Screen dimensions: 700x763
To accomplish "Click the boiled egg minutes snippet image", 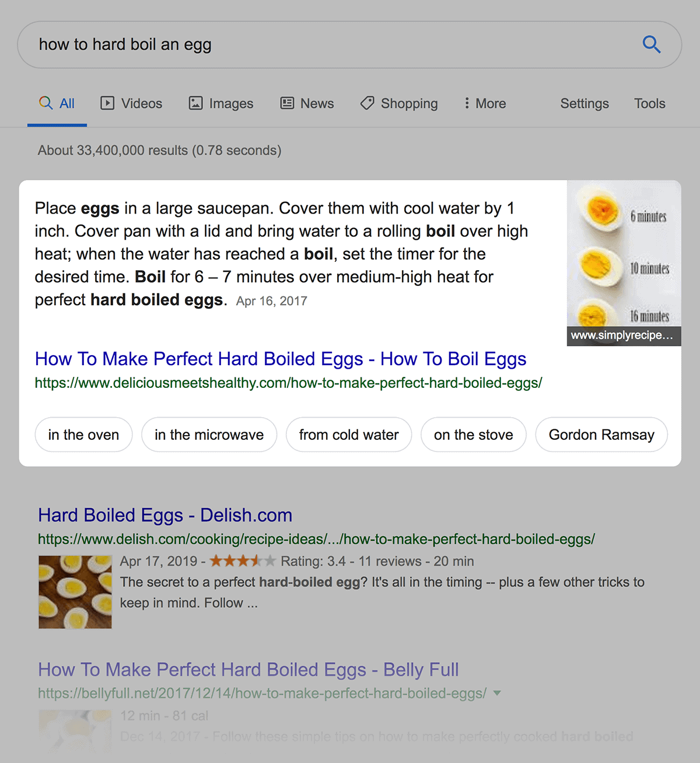I will point(624,263).
